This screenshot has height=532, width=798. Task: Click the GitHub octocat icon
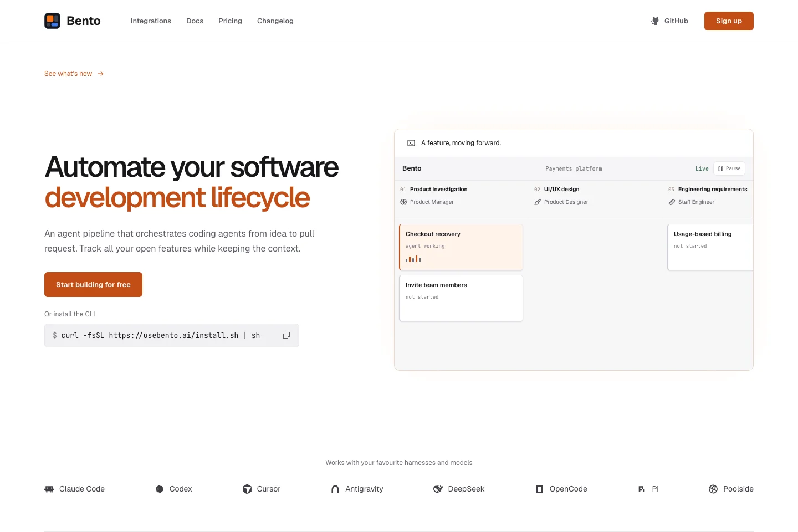coord(655,21)
